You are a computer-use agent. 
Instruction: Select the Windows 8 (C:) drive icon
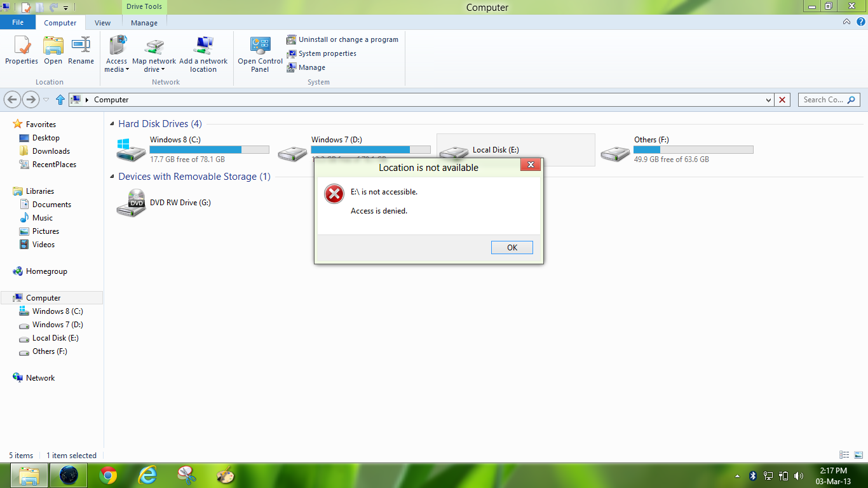pyautogui.click(x=132, y=150)
